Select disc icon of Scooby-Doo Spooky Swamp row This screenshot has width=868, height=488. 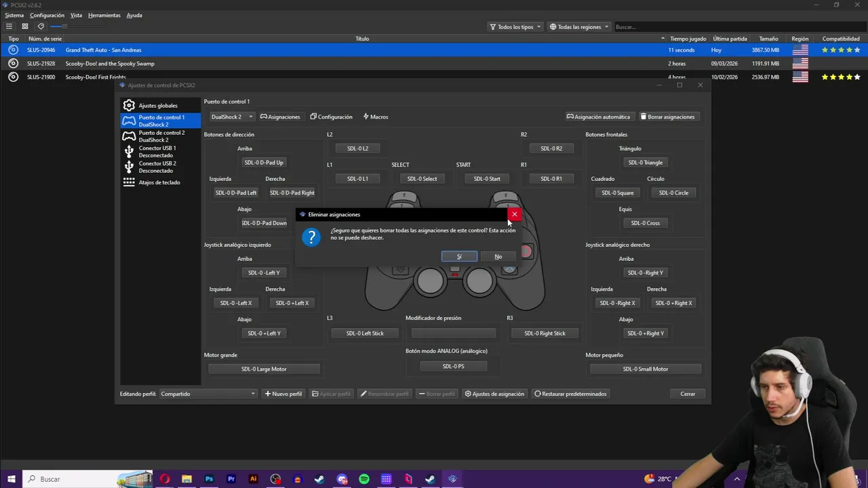(x=13, y=64)
